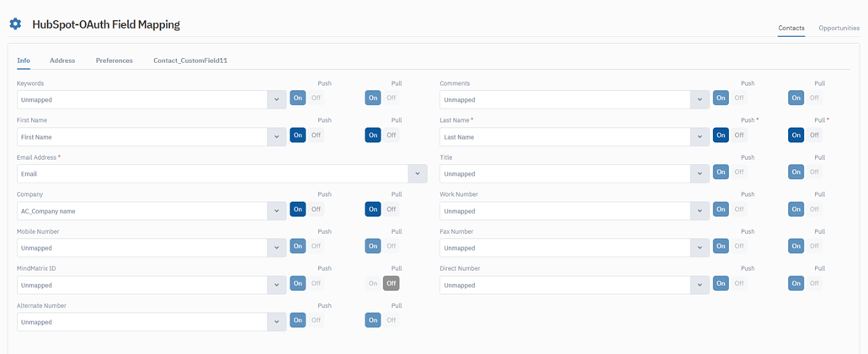Switch Title Push to Off
868x354 pixels.
click(x=738, y=172)
